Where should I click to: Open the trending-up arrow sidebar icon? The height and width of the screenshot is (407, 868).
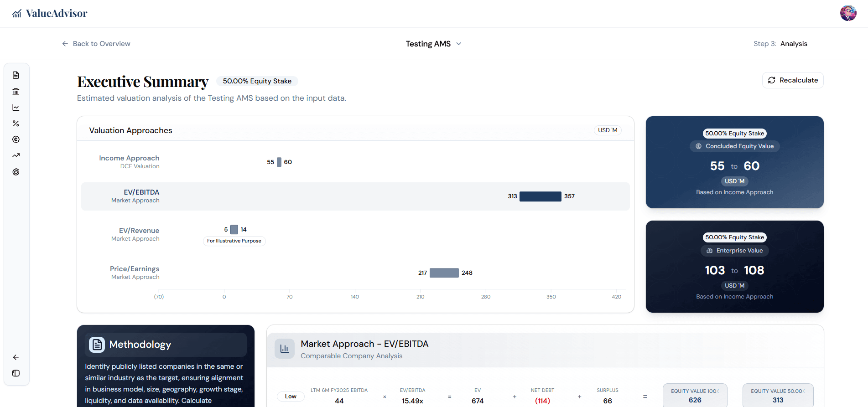click(16, 155)
